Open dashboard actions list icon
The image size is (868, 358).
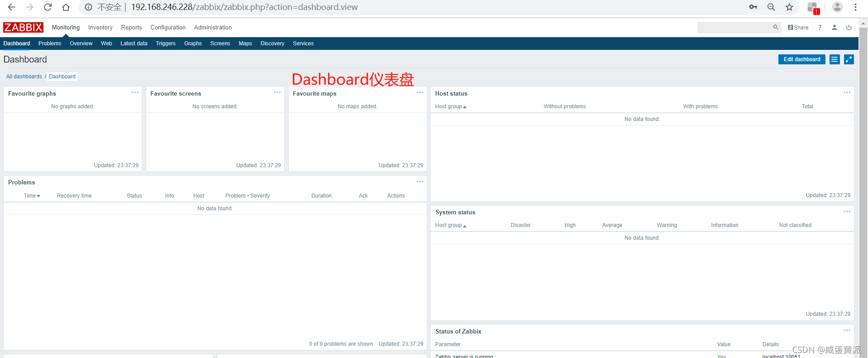coord(835,59)
